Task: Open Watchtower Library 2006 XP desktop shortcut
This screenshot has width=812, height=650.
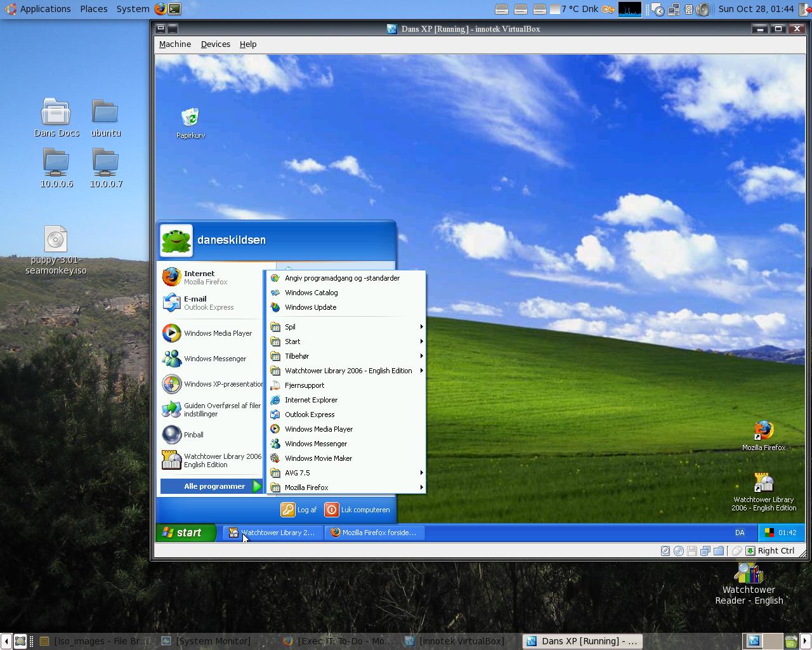Action: (764, 492)
